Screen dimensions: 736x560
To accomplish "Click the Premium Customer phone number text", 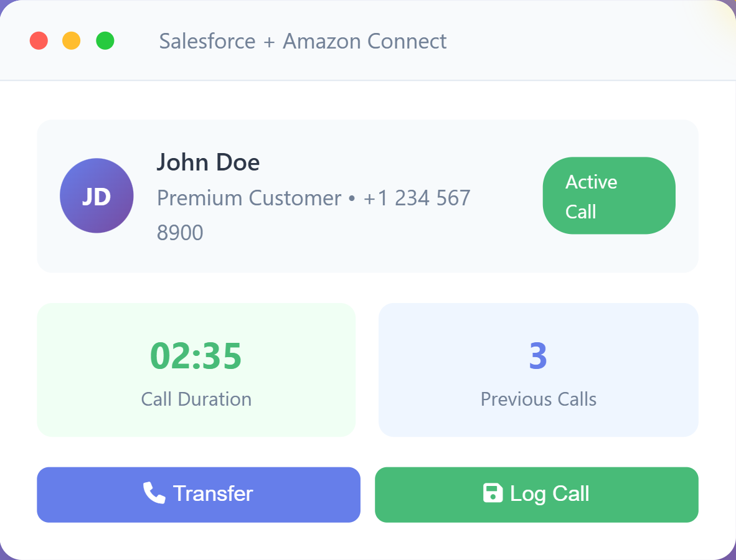I will click(x=314, y=215).
